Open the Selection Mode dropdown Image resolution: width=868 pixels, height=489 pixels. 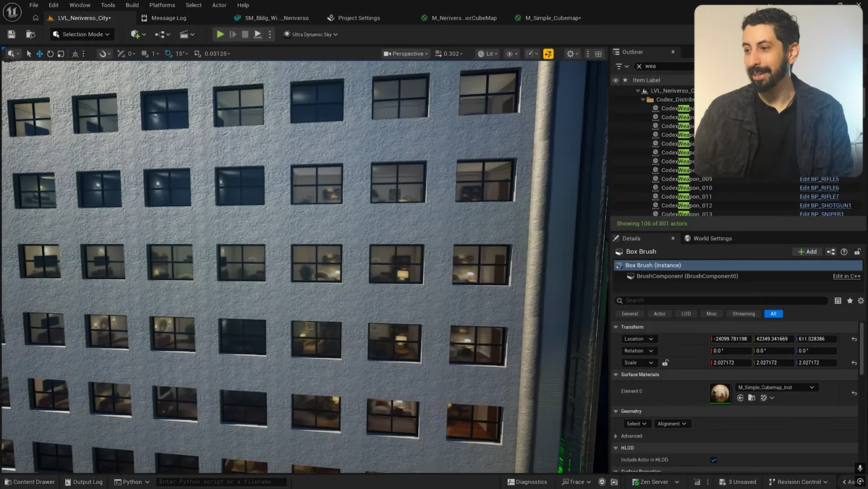(x=82, y=34)
